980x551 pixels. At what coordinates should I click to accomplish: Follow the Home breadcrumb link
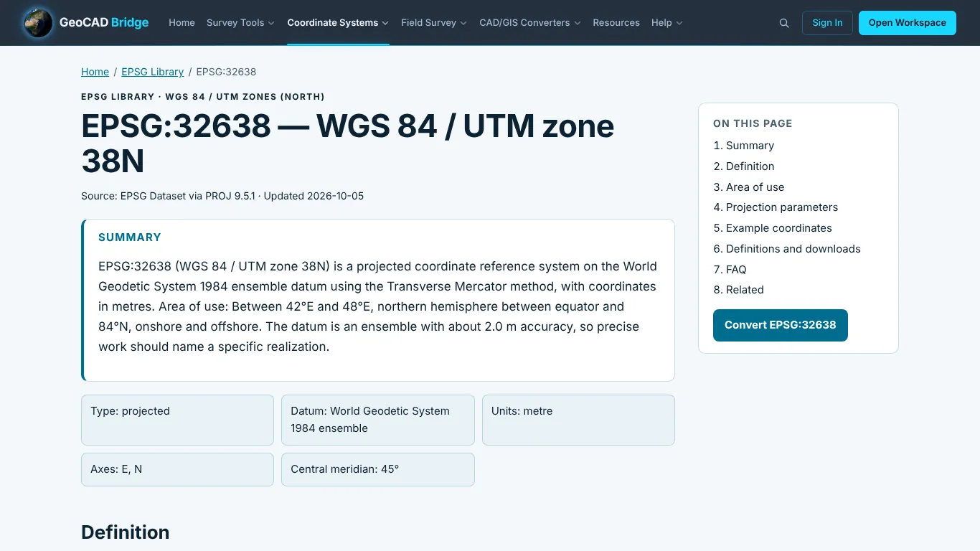pyautogui.click(x=95, y=72)
